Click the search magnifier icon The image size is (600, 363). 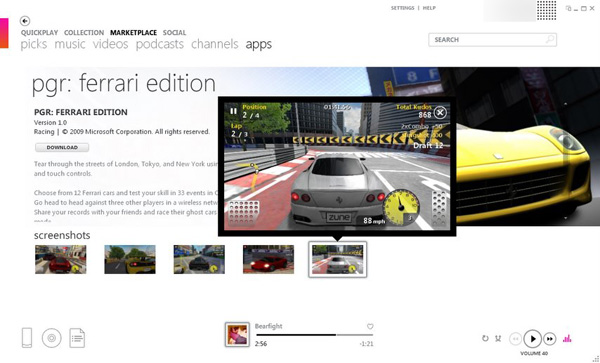(550, 39)
